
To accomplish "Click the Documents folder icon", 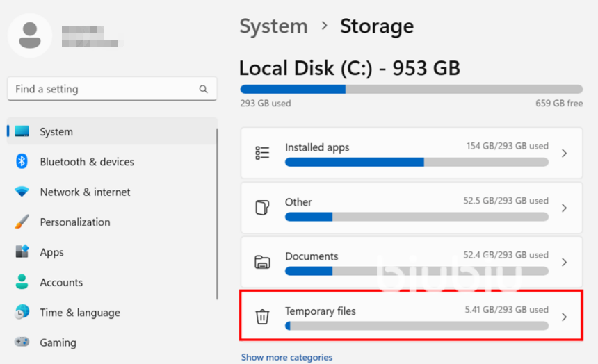I will [x=262, y=262].
